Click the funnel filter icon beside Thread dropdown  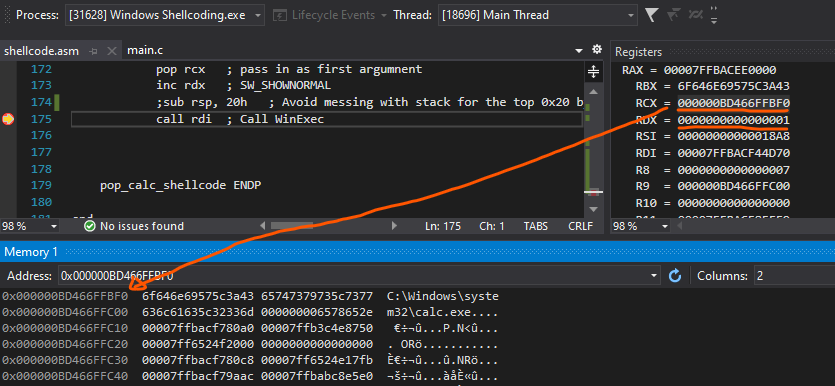pyautogui.click(x=651, y=15)
